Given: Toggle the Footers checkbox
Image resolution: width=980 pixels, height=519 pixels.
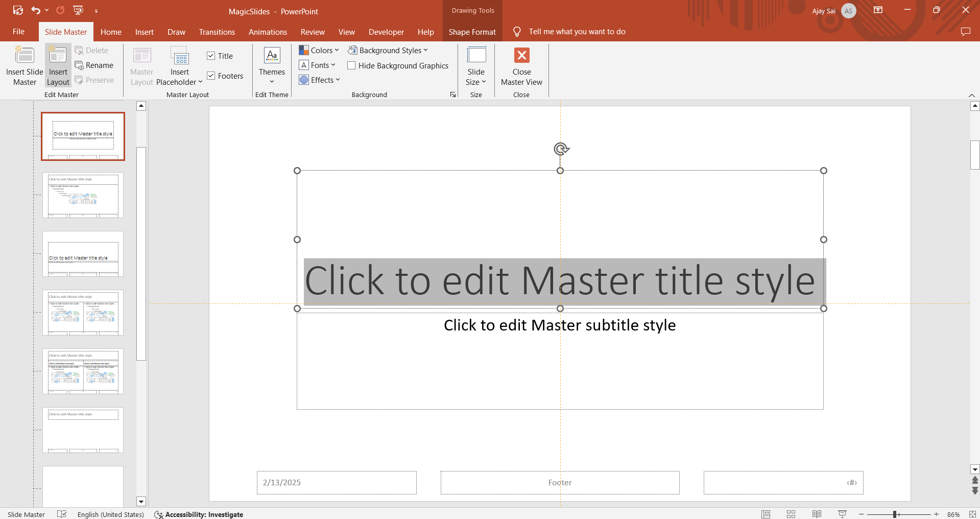Looking at the screenshot, I should tap(211, 76).
